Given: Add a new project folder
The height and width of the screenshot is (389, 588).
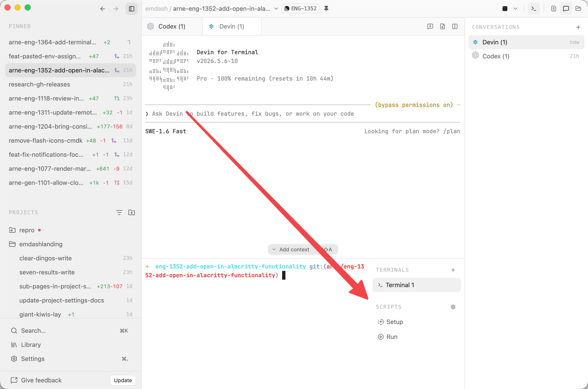Looking at the screenshot, I should tap(132, 212).
